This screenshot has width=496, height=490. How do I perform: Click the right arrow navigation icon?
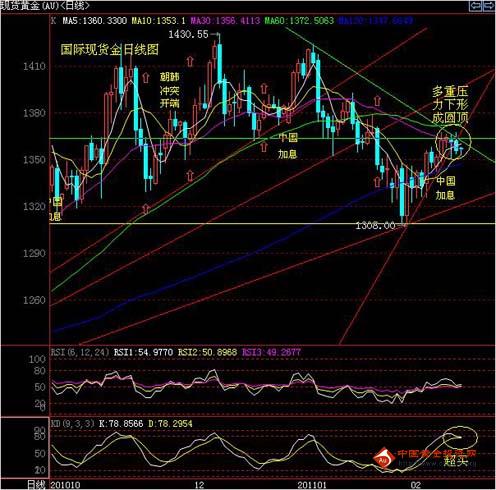coord(489,6)
